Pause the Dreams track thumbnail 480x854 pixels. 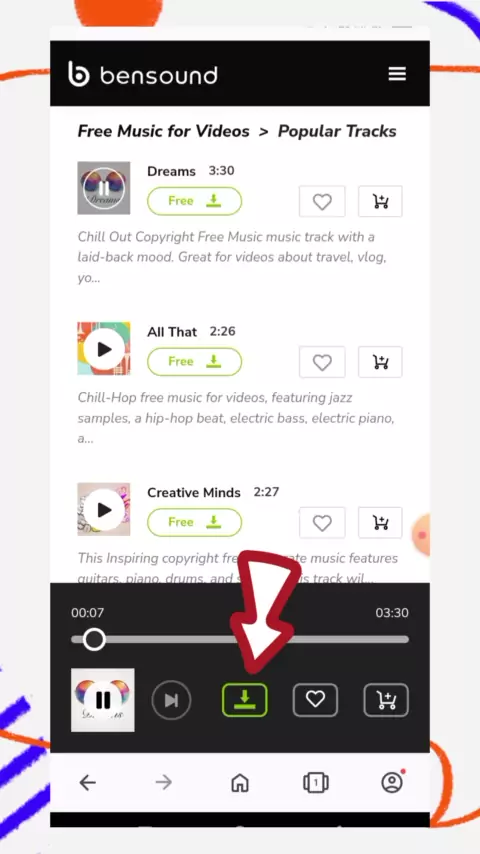coord(104,188)
